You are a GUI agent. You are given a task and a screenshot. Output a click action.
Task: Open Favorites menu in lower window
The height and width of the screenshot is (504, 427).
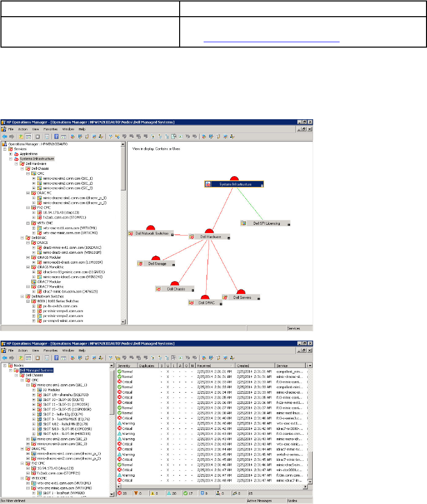click(51, 350)
